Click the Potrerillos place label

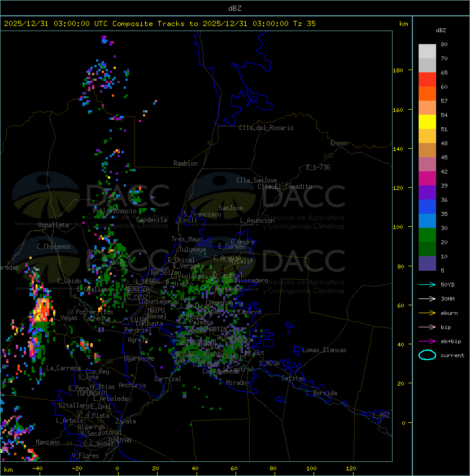[x=94, y=312]
